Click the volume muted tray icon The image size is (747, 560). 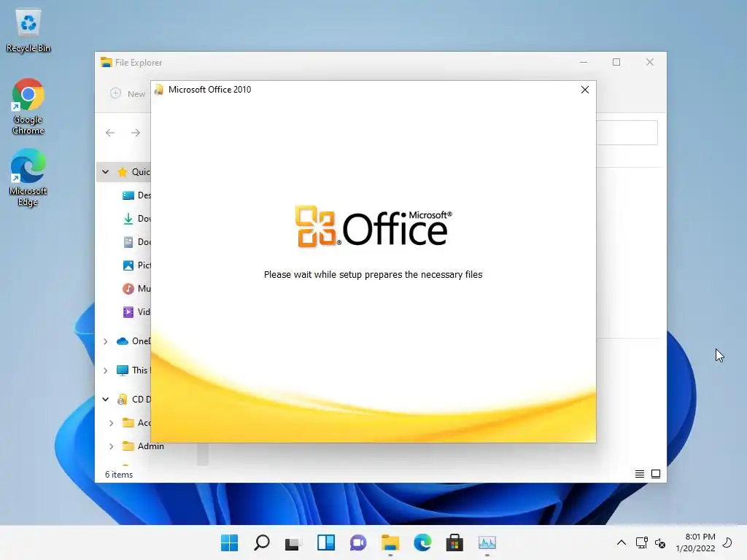[x=660, y=542]
